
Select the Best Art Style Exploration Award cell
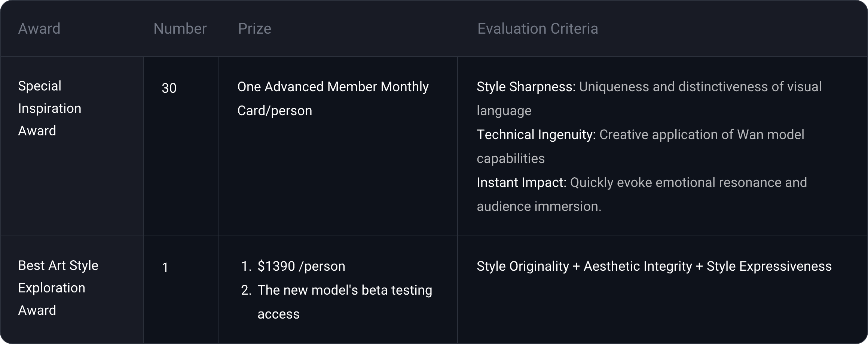click(x=58, y=288)
